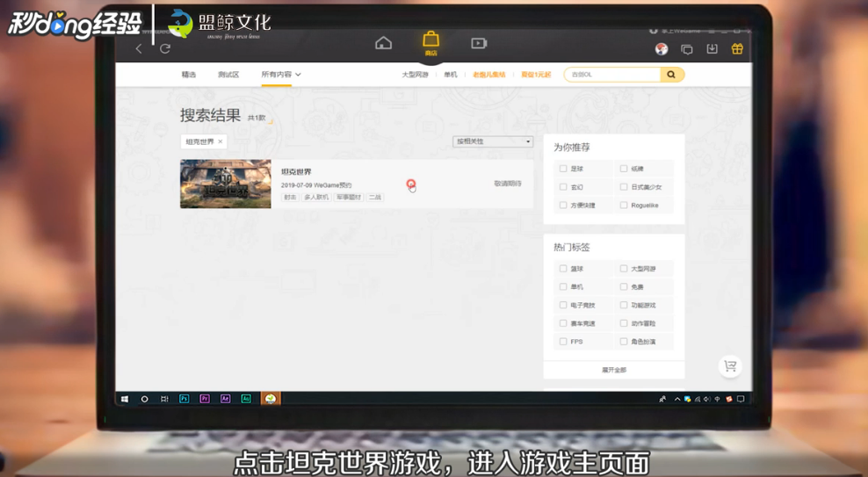Open the WeGame home icon

click(383, 43)
